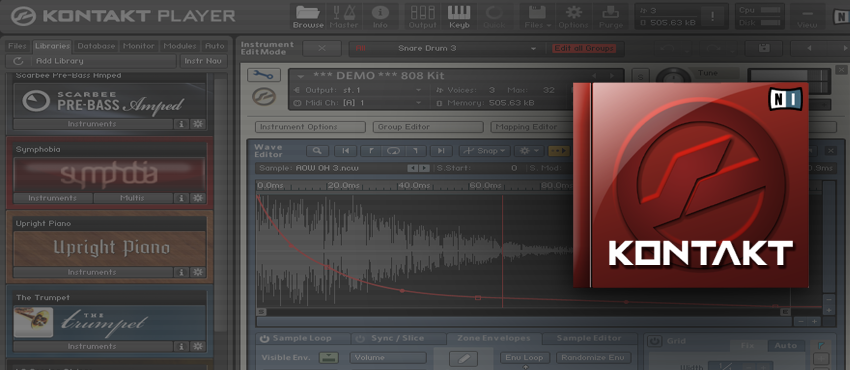Show info for Upright Piano library

pyautogui.click(x=181, y=272)
